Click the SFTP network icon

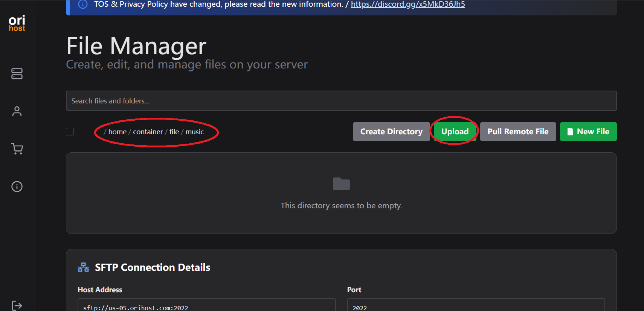[x=83, y=267]
